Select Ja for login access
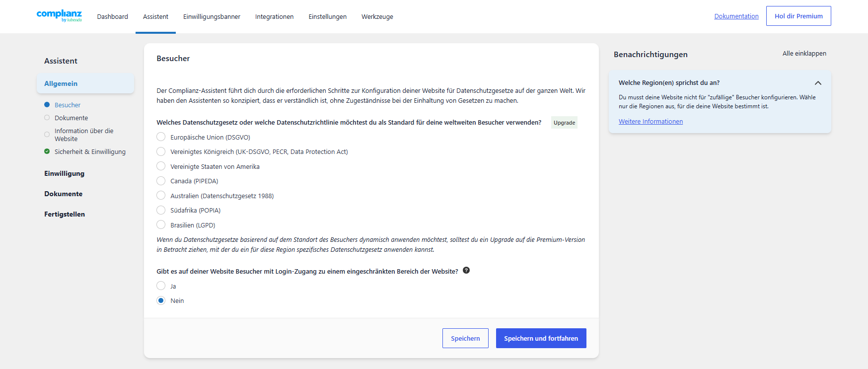This screenshot has height=369, width=868. 161,286
